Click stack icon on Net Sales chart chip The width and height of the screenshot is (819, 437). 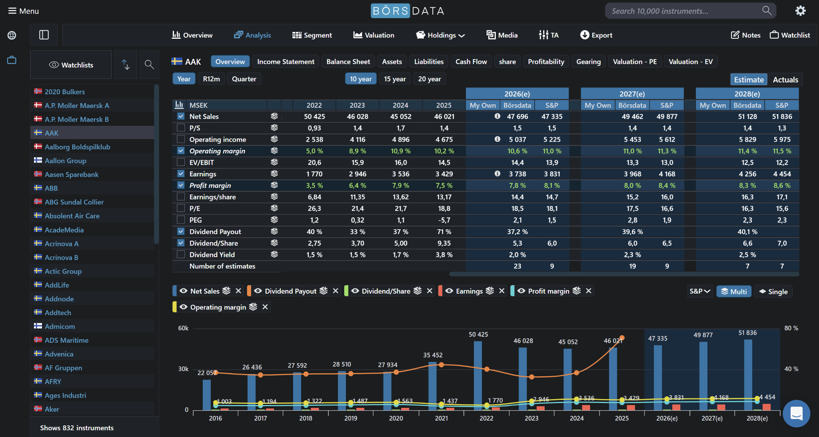(226, 291)
